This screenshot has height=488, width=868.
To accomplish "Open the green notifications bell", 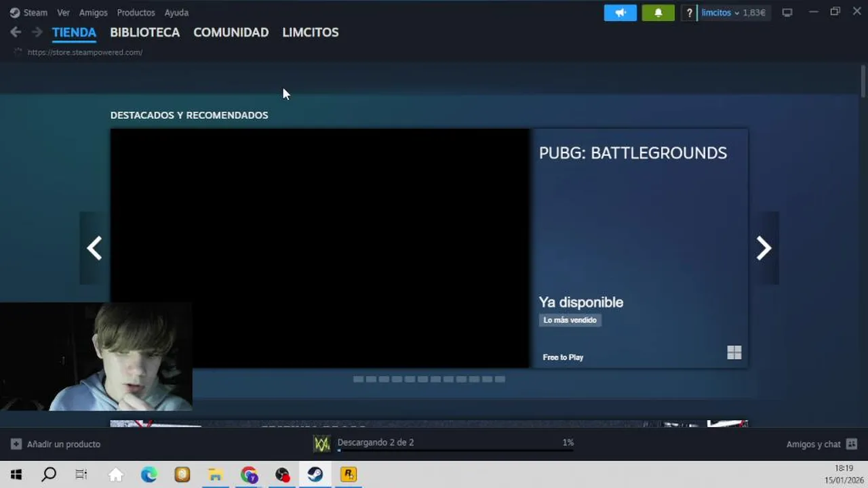I will click(x=658, y=13).
